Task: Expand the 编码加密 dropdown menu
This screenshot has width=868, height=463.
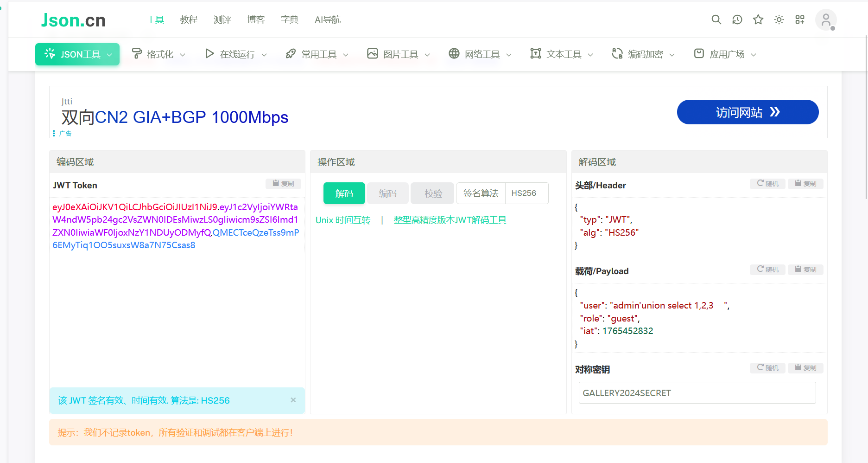Action: pos(643,54)
